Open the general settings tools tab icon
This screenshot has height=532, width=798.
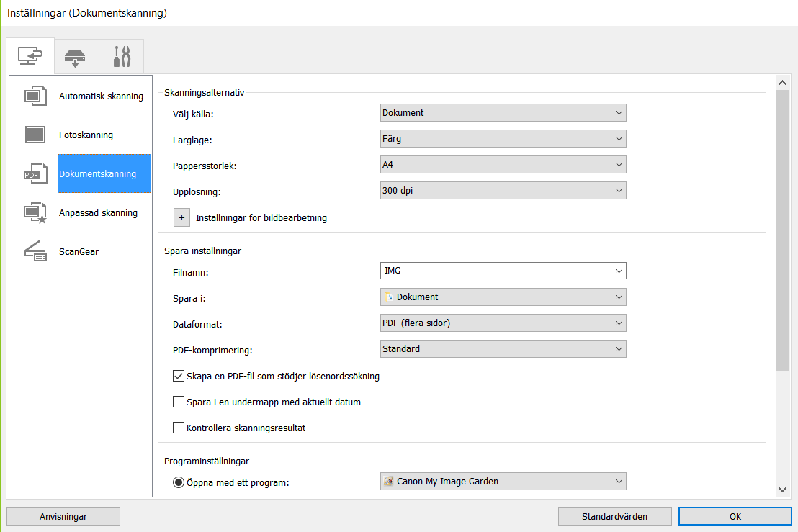(121, 57)
